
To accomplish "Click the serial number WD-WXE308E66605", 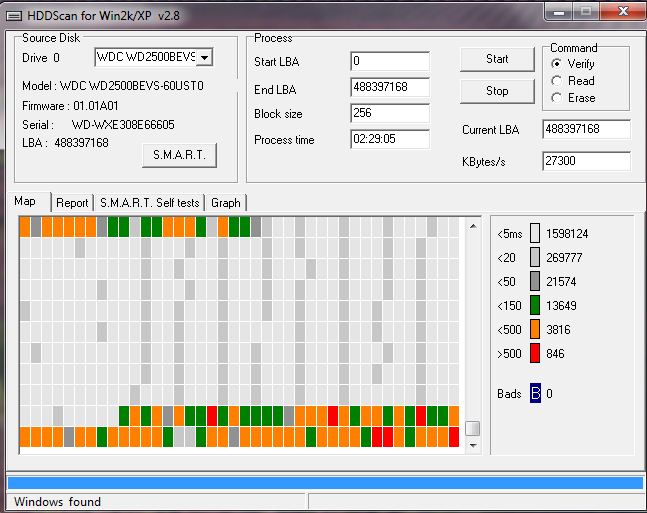I will tap(123, 125).
